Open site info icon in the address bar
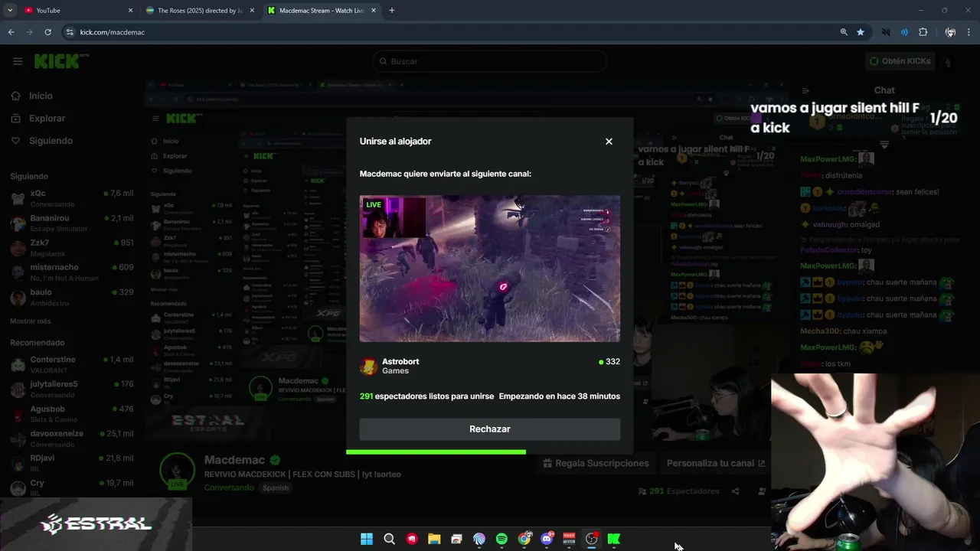This screenshot has height=551, width=980. pyautogui.click(x=70, y=32)
